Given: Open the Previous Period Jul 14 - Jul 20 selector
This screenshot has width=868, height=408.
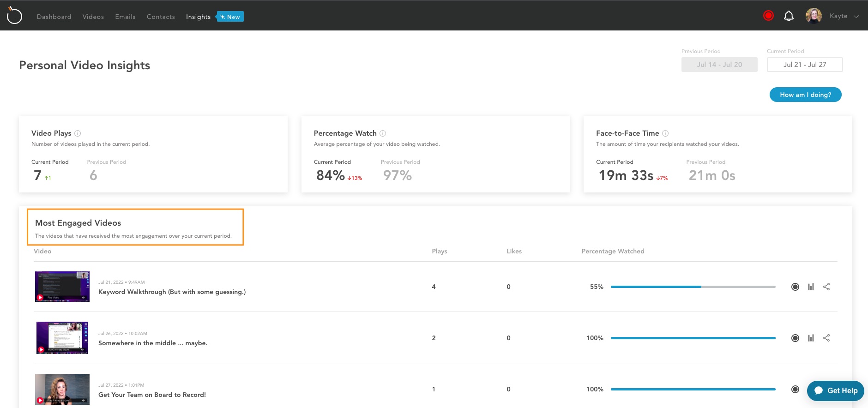Looking at the screenshot, I should click(x=719, y=65).
